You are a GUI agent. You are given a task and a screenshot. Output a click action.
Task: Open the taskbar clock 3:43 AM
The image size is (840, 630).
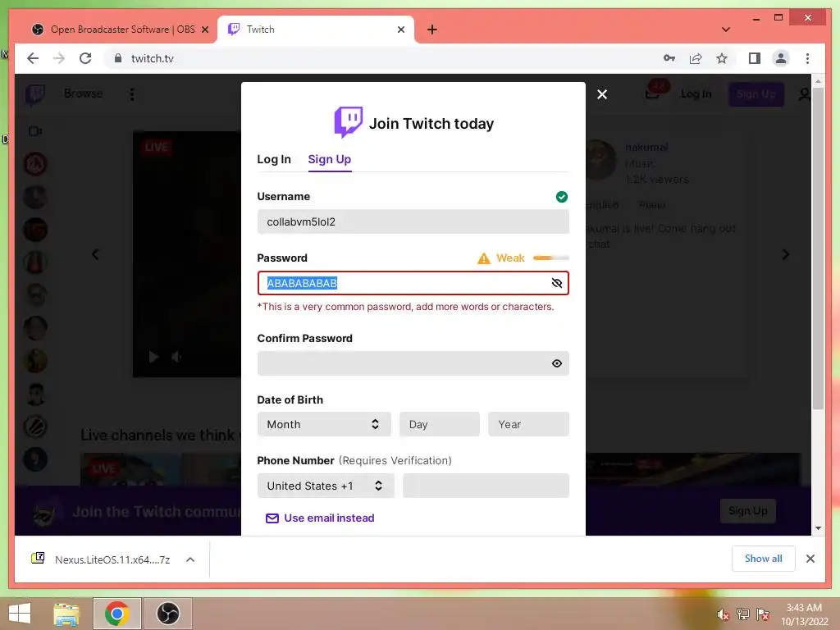pos(804,614)
